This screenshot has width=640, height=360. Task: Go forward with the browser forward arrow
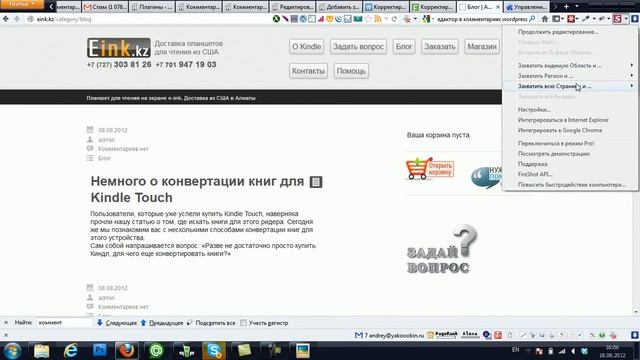click(17, 19)
